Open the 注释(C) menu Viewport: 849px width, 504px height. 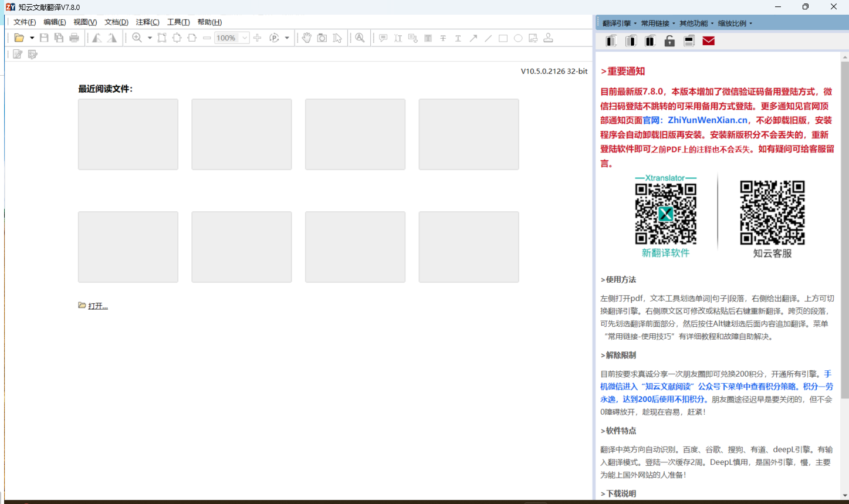(x=147, y=22)
